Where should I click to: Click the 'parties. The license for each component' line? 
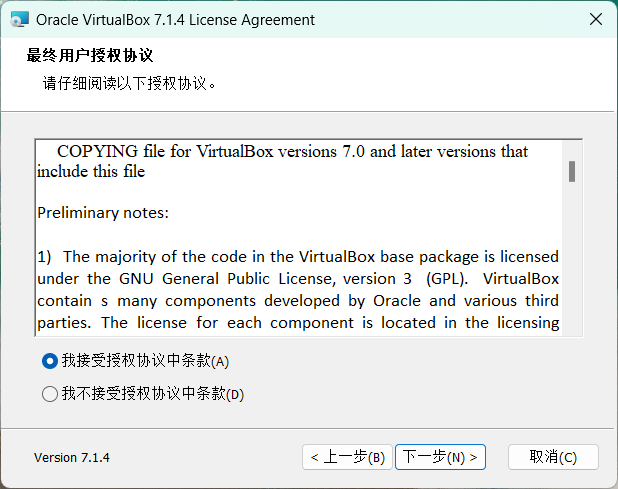298,323
